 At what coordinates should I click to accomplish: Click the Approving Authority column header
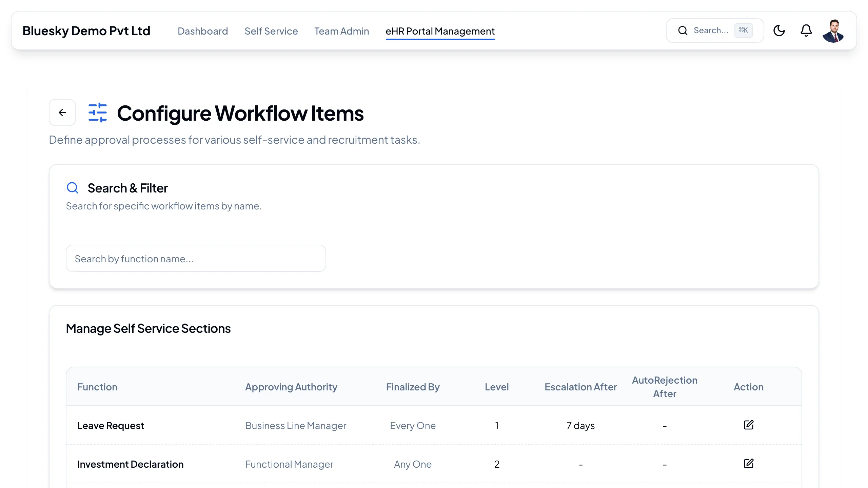[x=291, y=387]
